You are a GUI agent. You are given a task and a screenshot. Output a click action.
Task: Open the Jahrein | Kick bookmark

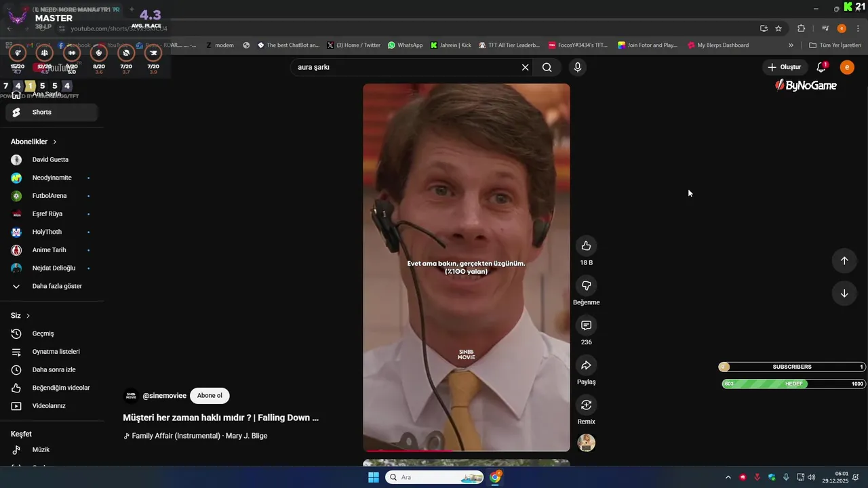(451, 45)
